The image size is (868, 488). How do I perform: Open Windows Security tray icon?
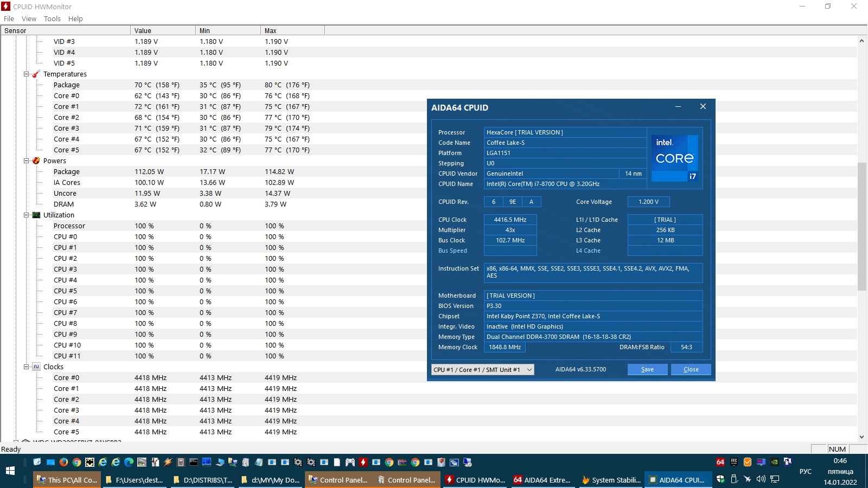(720, 479)
